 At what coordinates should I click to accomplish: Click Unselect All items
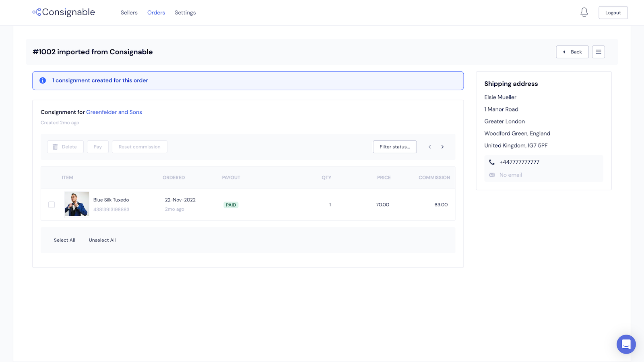tap(102, 240)
